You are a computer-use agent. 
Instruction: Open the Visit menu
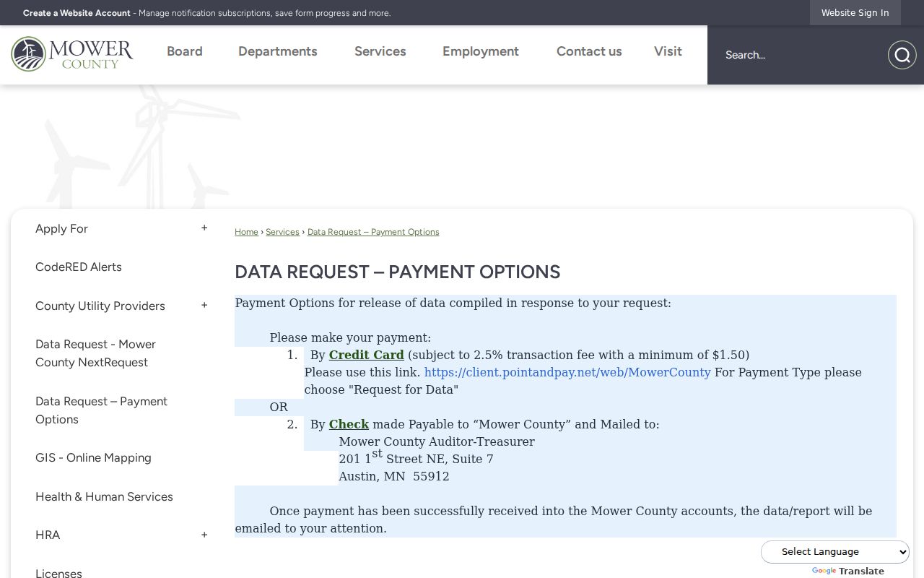pyautogui.click(x=668, y=51)
